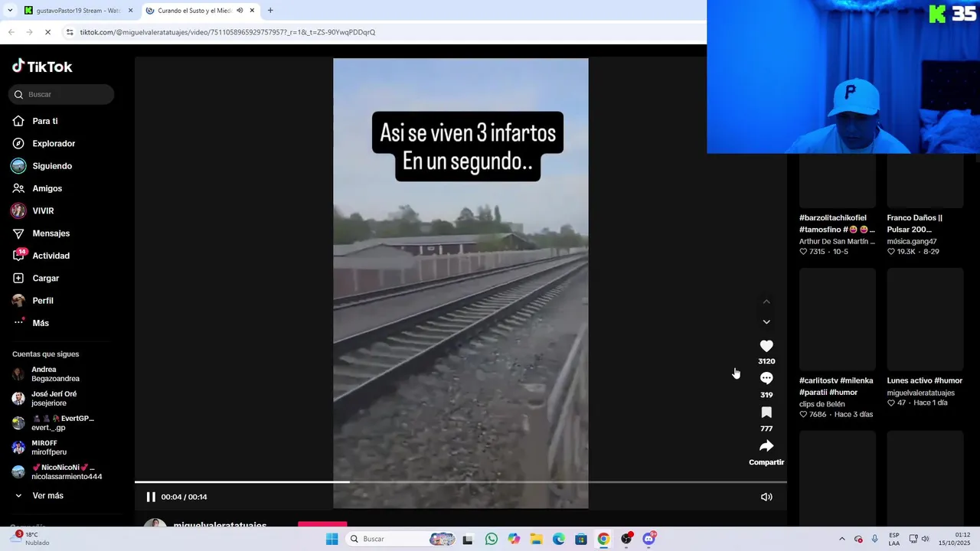Click the TikTok logo

pos(42,67)
